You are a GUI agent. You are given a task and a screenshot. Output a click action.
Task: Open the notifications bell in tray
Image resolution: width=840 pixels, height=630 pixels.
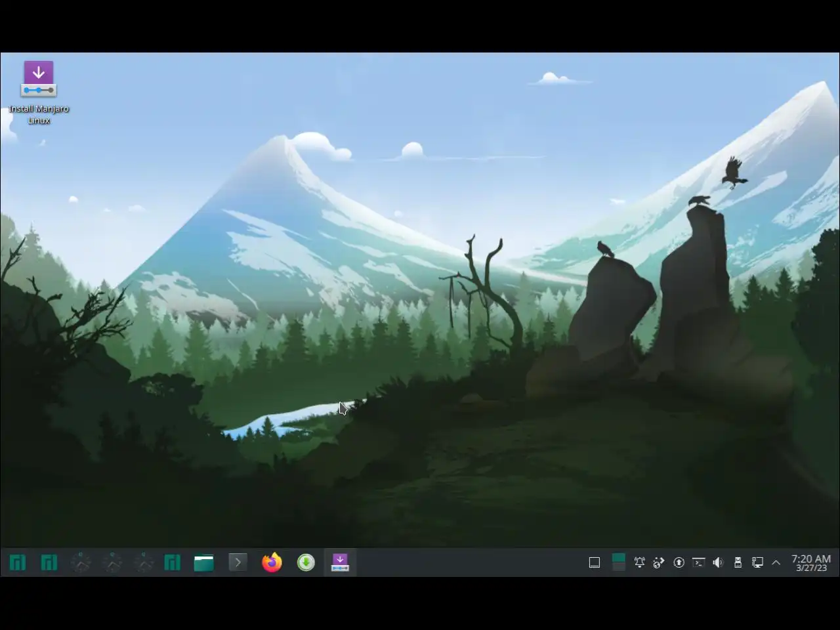[x=639, y=562]
